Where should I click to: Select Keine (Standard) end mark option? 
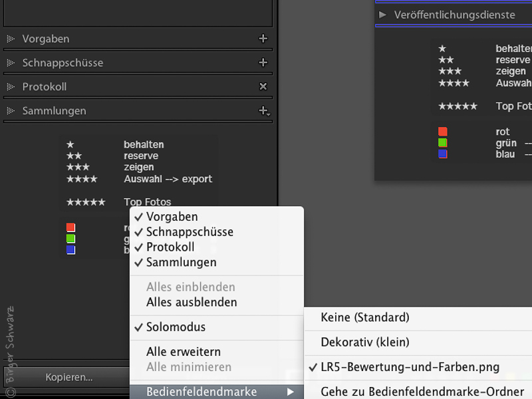364,318
